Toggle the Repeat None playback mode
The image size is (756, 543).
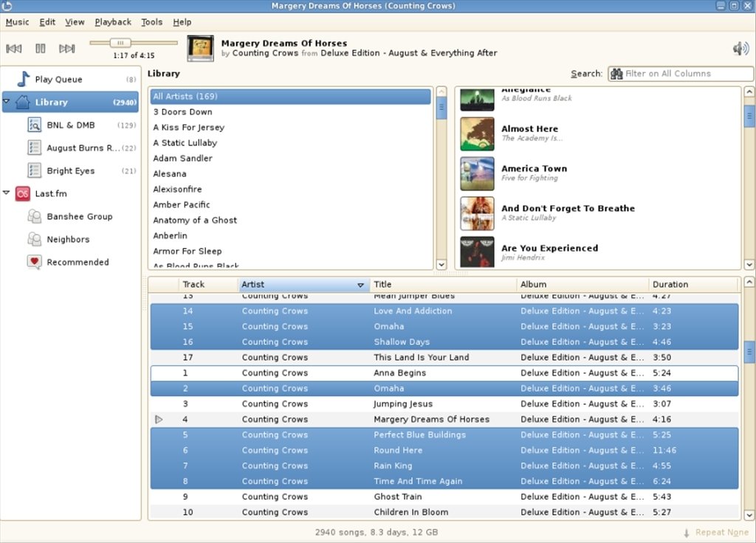coord(716,533)
